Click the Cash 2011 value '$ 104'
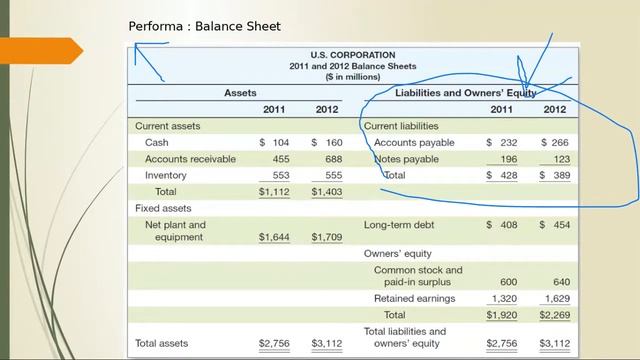The width and height of the screenshot is (640, 360). coord(274,142)
